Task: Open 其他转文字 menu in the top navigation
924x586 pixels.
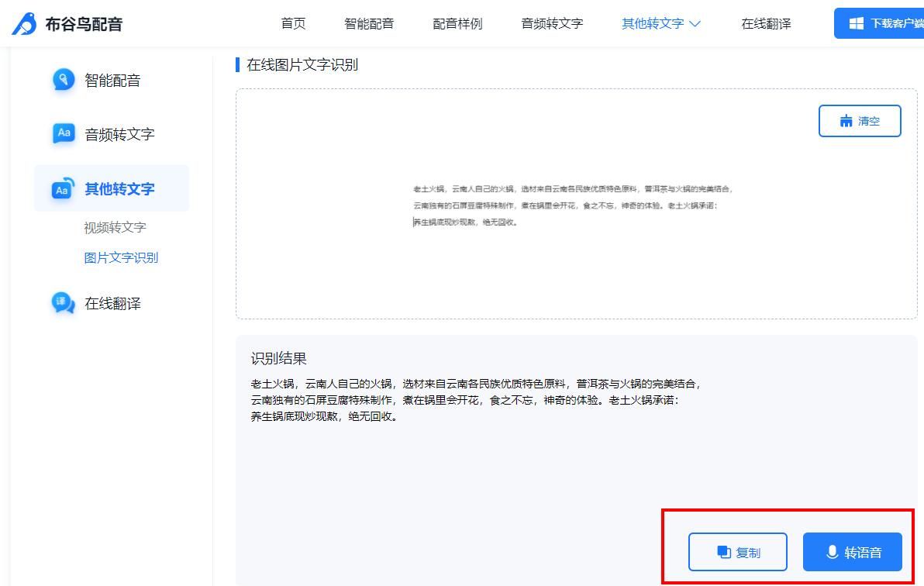Action: (x=653, y=23)
